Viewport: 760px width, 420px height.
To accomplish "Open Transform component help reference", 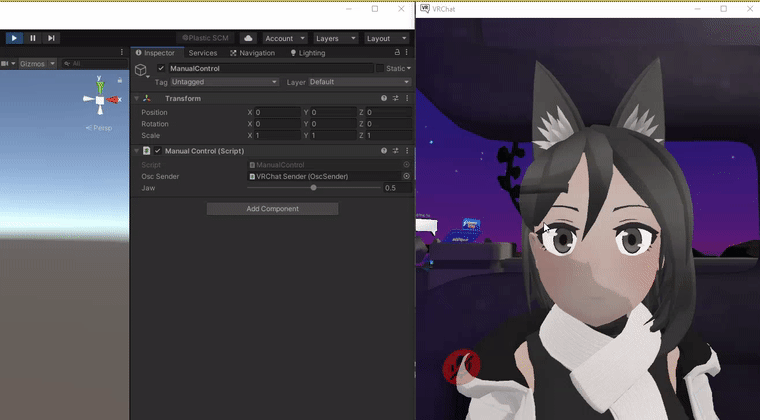I will [x=384, y=98].
